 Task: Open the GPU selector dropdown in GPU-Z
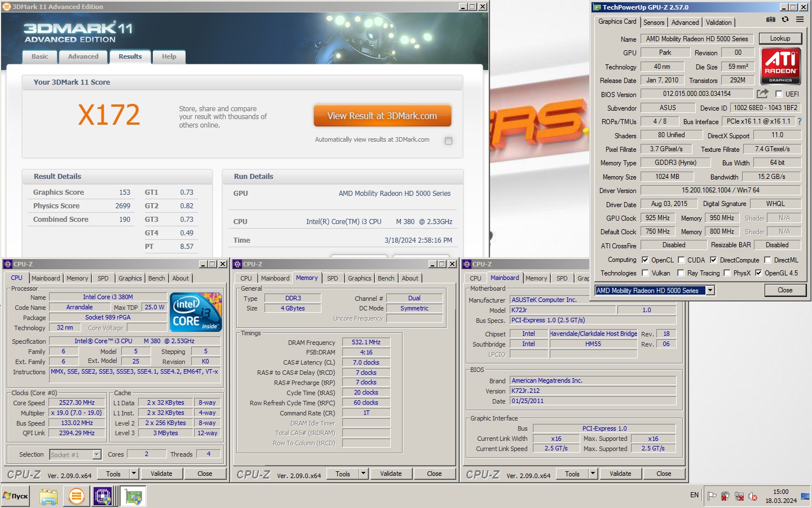[710, 290]
